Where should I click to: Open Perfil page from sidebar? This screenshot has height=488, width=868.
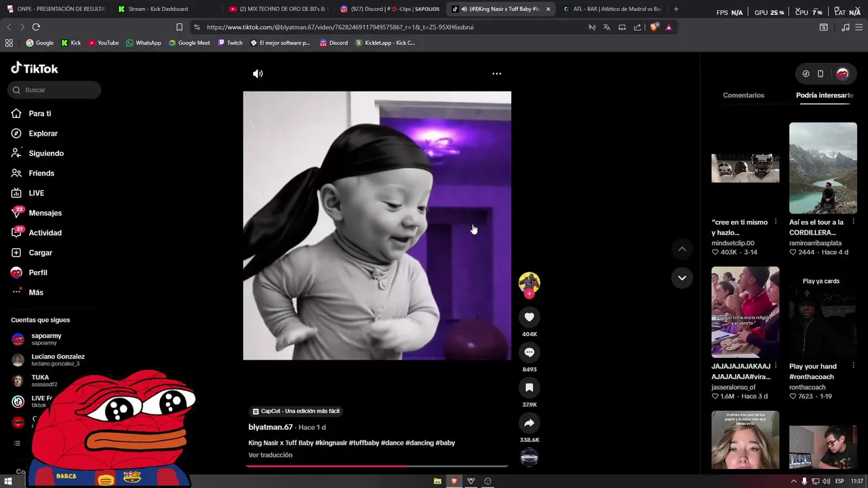pos(37,272)
